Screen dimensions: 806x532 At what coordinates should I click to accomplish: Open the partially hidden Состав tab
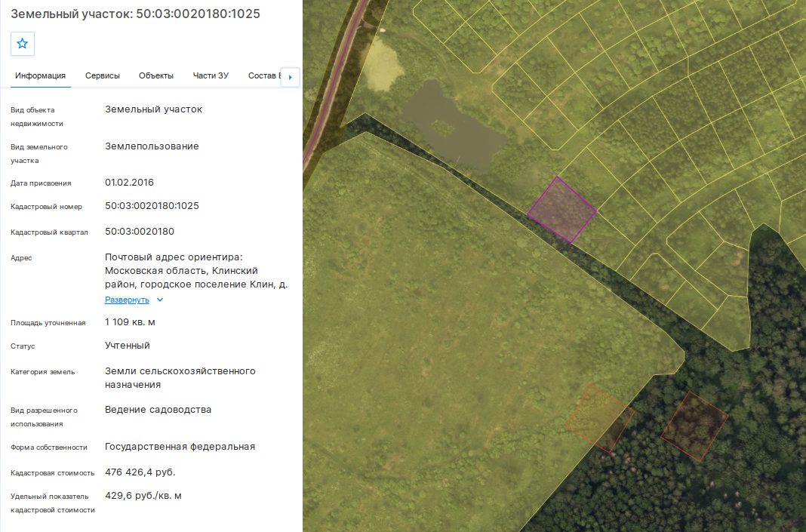pos(263,76)
